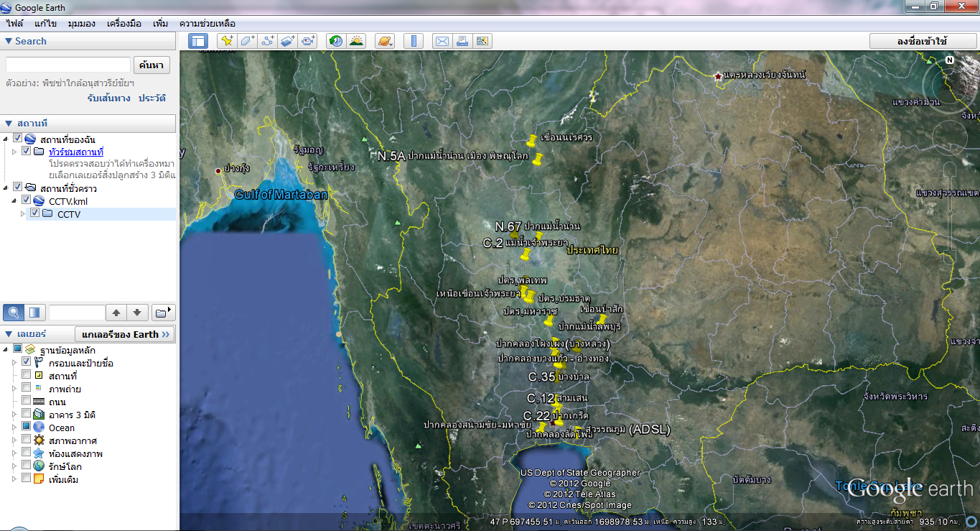Show historical imagery with the clock icon
Screen dimensions: 980x531
335,41
